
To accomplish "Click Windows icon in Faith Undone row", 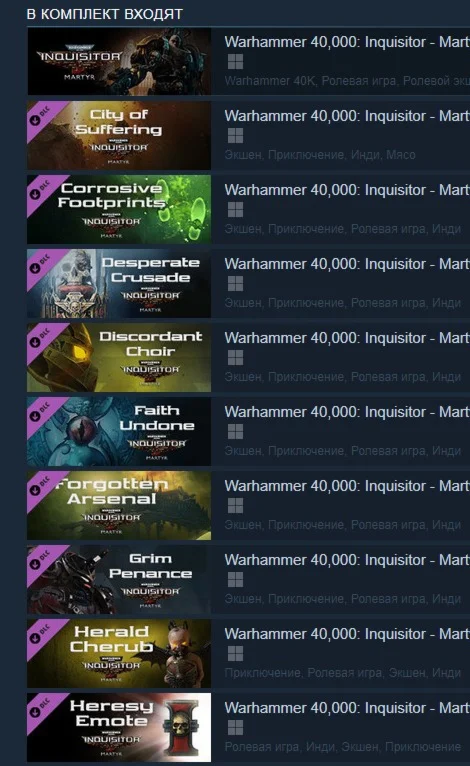I will click(x=235, y=432).
